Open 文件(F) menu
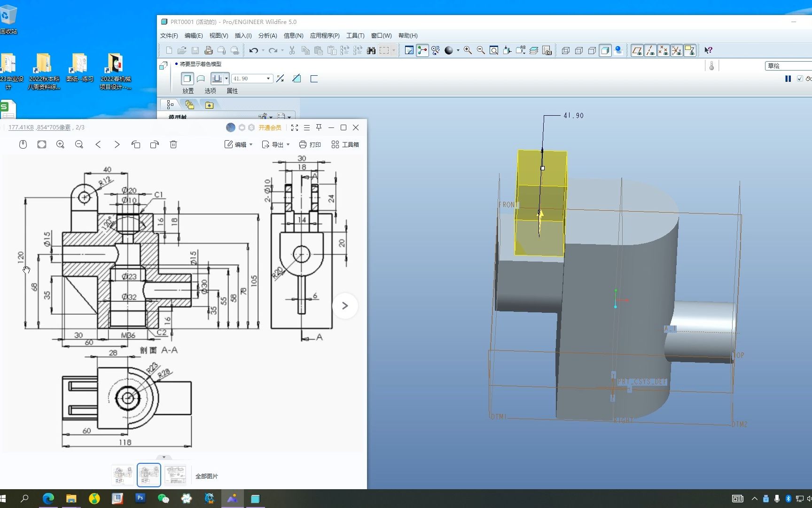The image size is (812, 508). (169, 36)
